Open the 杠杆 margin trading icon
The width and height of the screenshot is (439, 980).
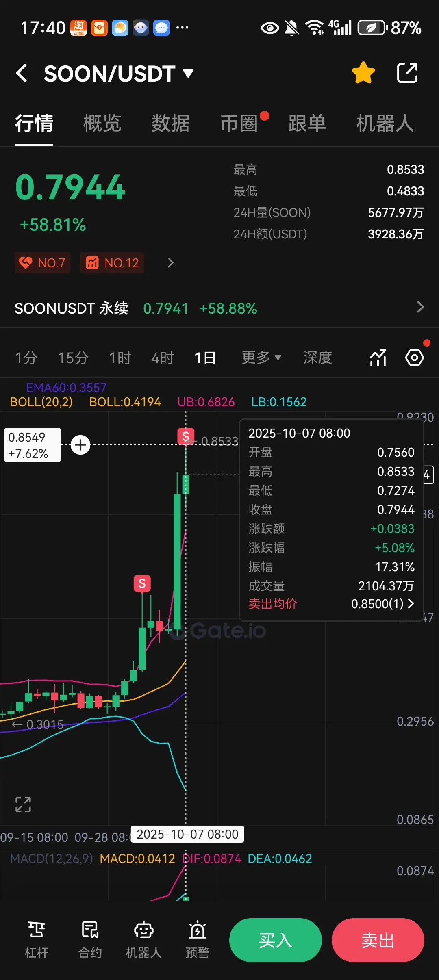pos(37,940)
